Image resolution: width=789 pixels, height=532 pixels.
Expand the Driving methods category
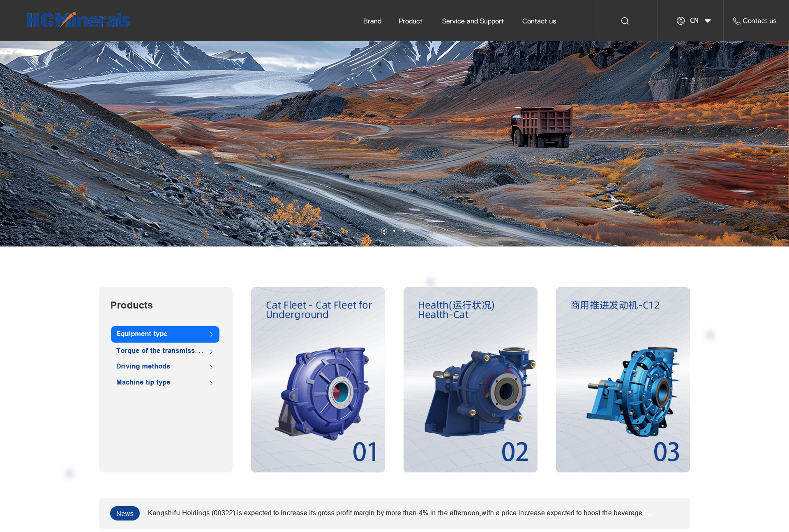point(143,366)
